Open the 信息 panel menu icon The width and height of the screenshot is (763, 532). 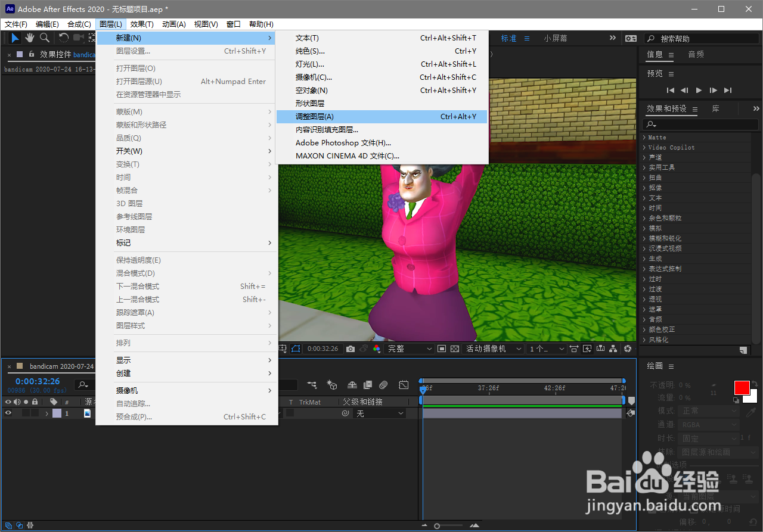coord(671,54)
